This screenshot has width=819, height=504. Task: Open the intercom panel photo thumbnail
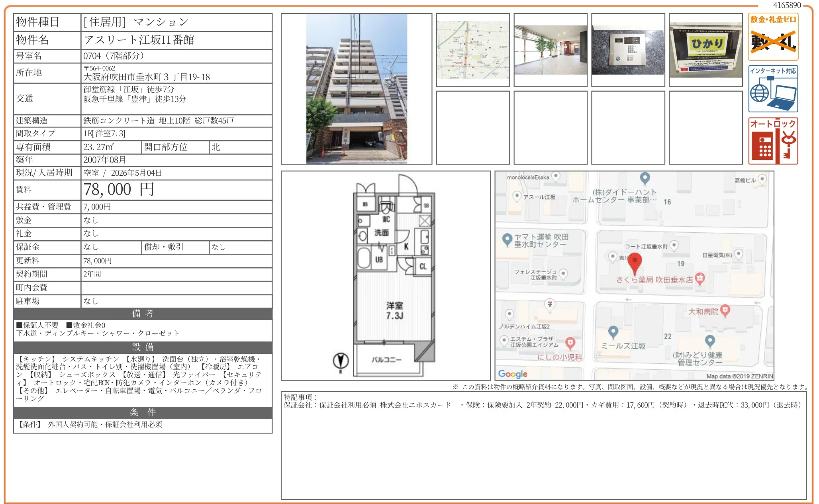[628, 50]
